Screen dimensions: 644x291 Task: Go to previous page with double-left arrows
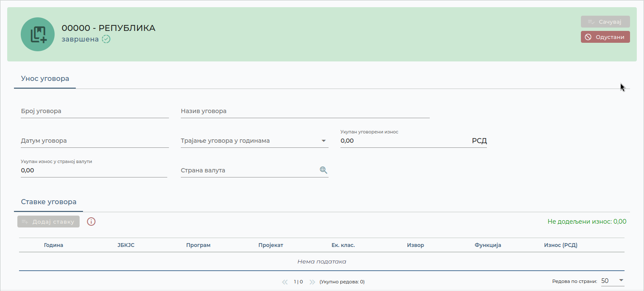[x=285, y=282]
